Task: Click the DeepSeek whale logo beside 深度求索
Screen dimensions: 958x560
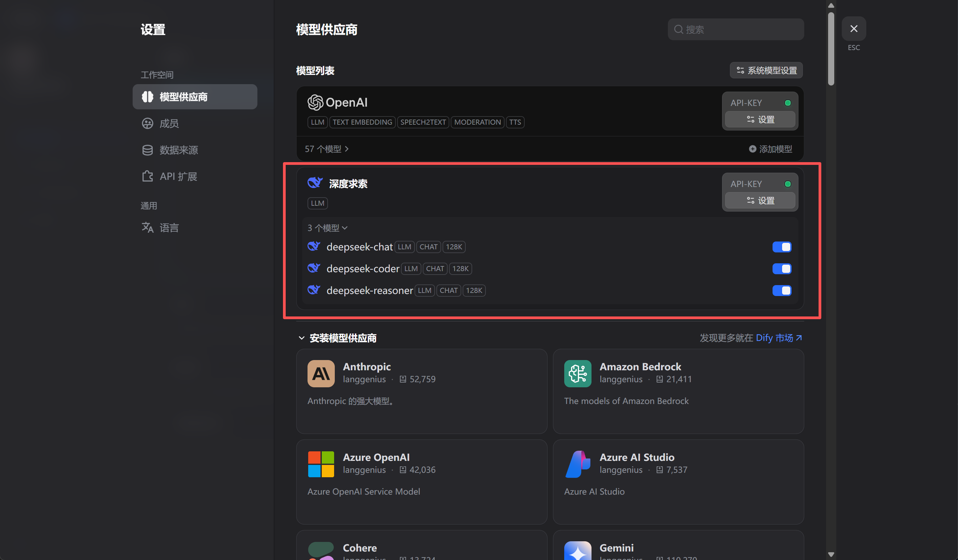Action: coord(315,183)
